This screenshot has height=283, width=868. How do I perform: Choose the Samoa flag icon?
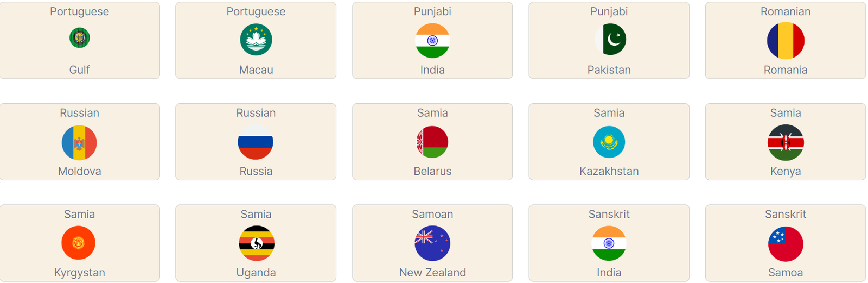click(x=786, y=244)
